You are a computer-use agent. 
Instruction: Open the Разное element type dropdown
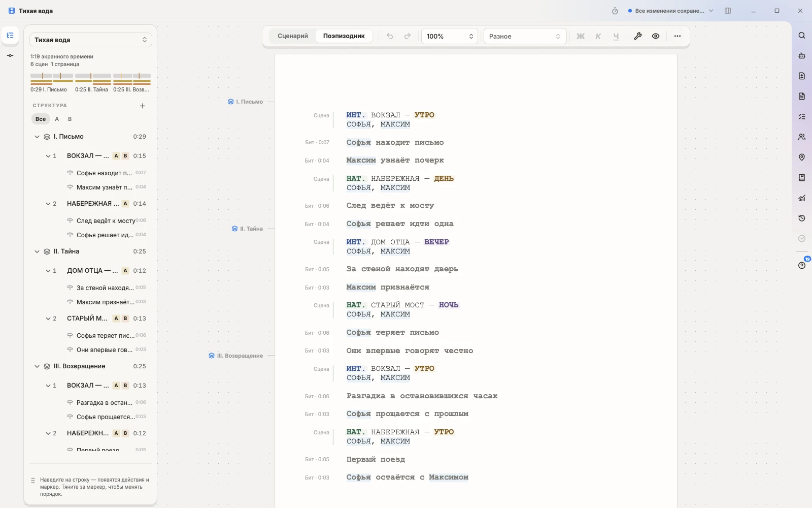[x=525, y=36]
